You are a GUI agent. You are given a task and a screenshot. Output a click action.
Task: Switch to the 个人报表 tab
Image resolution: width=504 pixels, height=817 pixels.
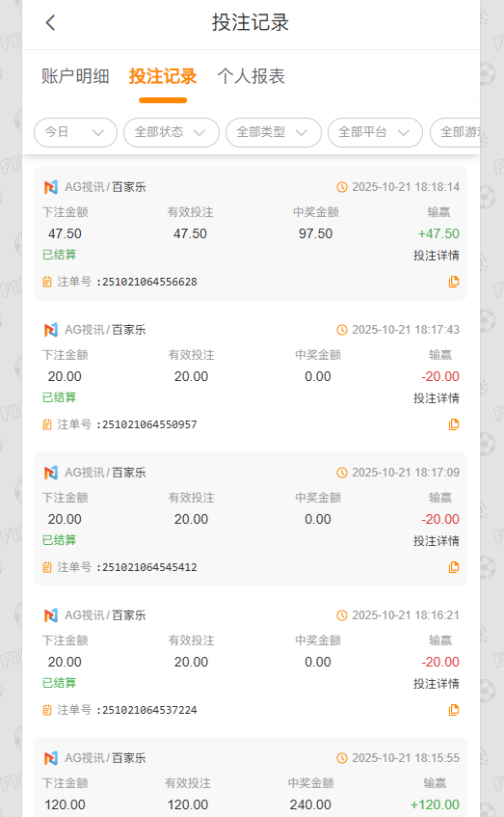click(x=251, y=76)
